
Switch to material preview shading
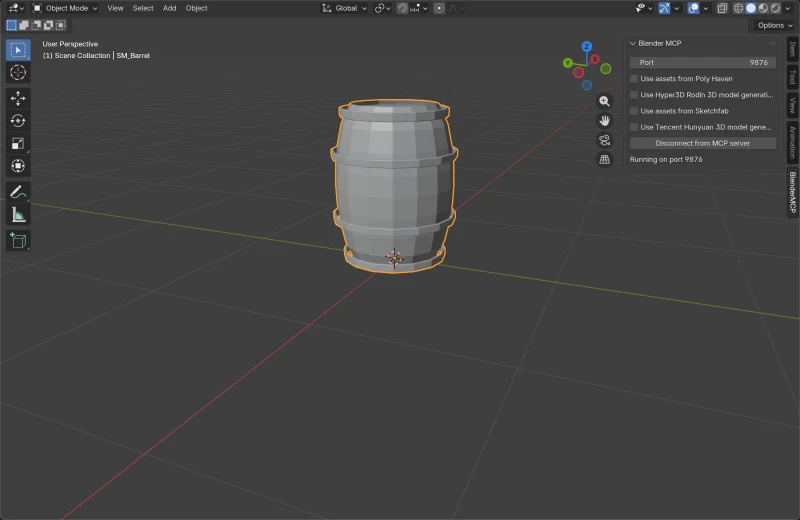click(x=763, y=8)
